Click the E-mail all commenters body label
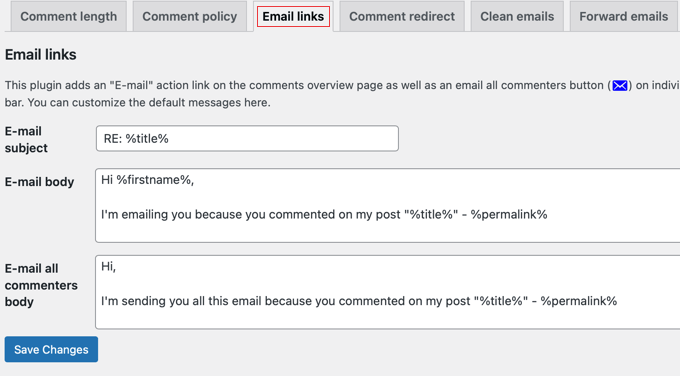 [x=41, y=285]
